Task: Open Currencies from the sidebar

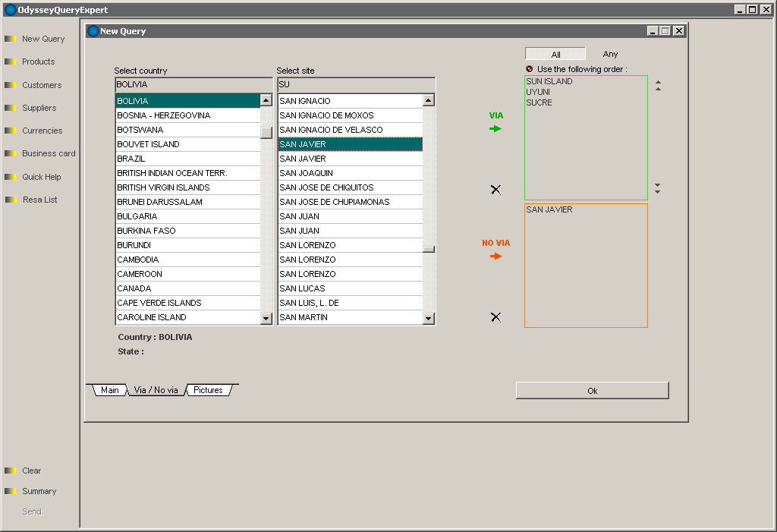Action: (x=42, y=131)
